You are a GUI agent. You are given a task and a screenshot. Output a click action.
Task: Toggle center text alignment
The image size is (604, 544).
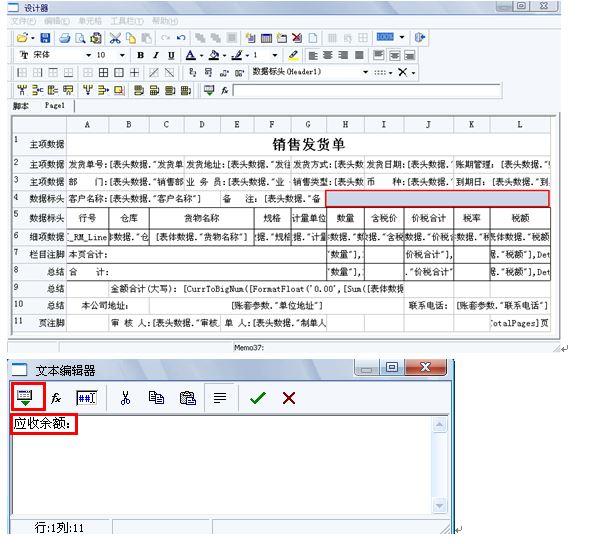coord(328,55)
